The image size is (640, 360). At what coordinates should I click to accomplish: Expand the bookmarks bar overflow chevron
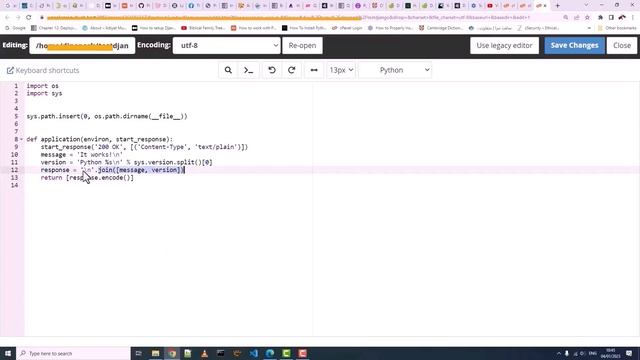coord(589,28)
